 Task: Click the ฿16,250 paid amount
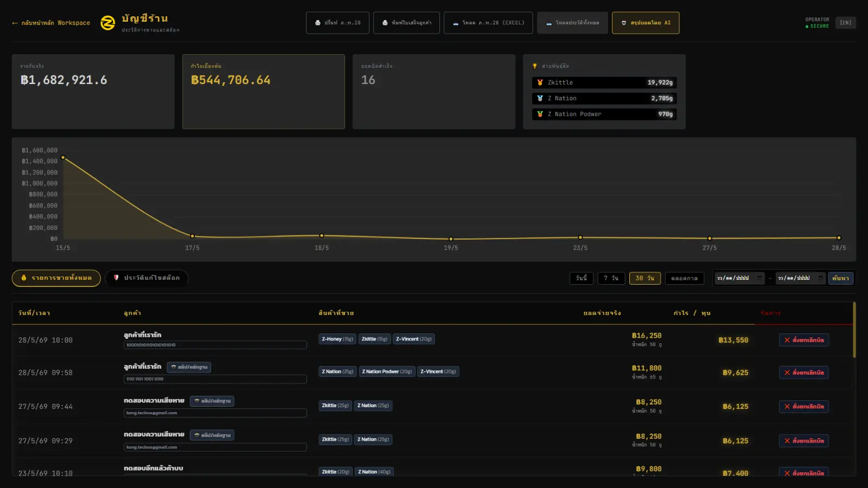click(647, 336)
